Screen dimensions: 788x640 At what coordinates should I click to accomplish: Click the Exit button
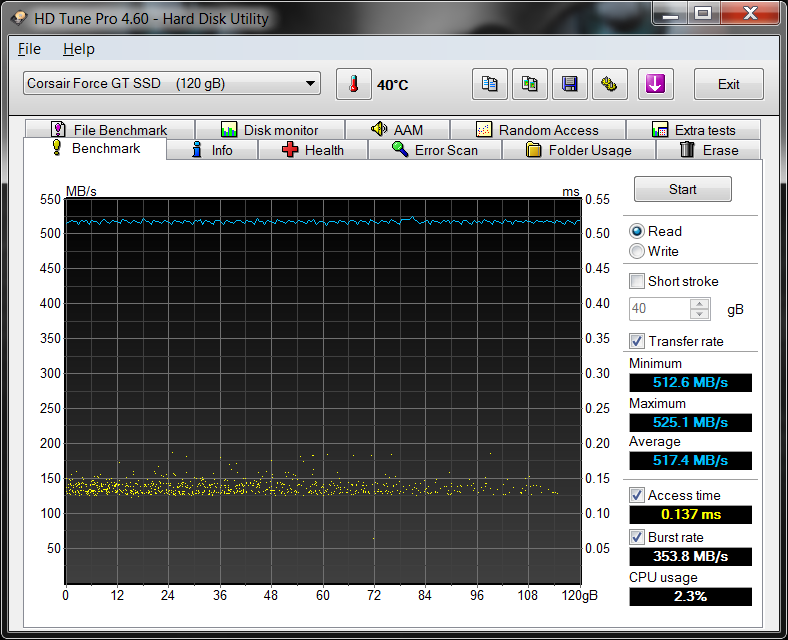[728, 84]
